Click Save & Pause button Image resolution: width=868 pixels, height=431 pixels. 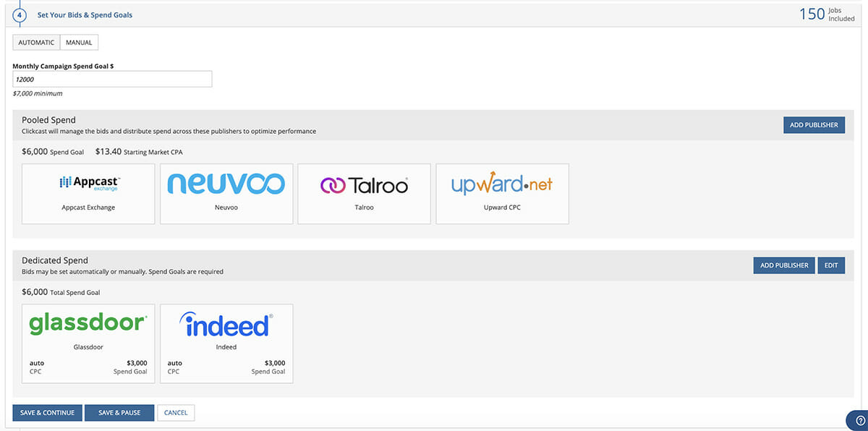(x=119, y=413)
